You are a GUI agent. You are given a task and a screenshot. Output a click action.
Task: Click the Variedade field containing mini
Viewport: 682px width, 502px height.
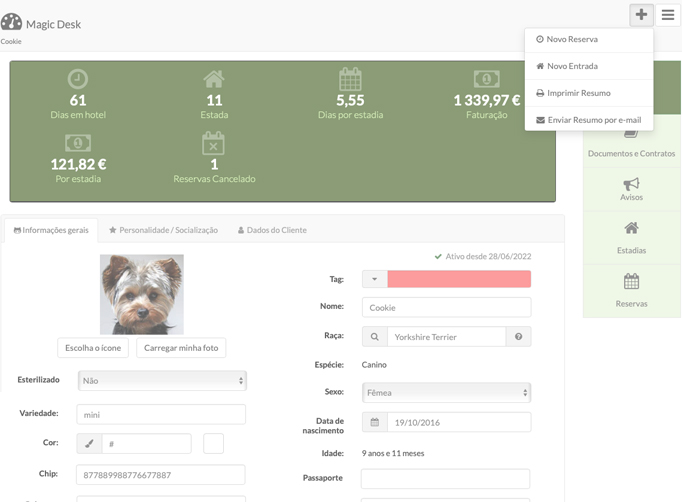[161, 415]
